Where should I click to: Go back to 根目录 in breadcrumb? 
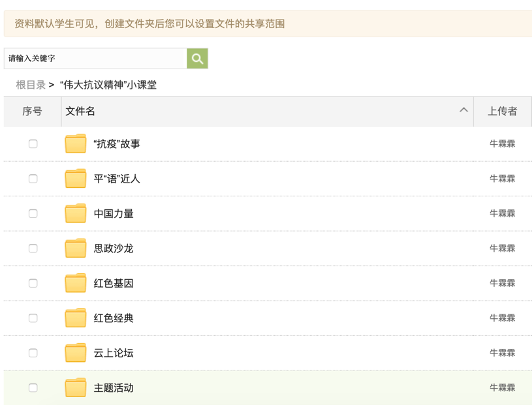tap(31, 85)
